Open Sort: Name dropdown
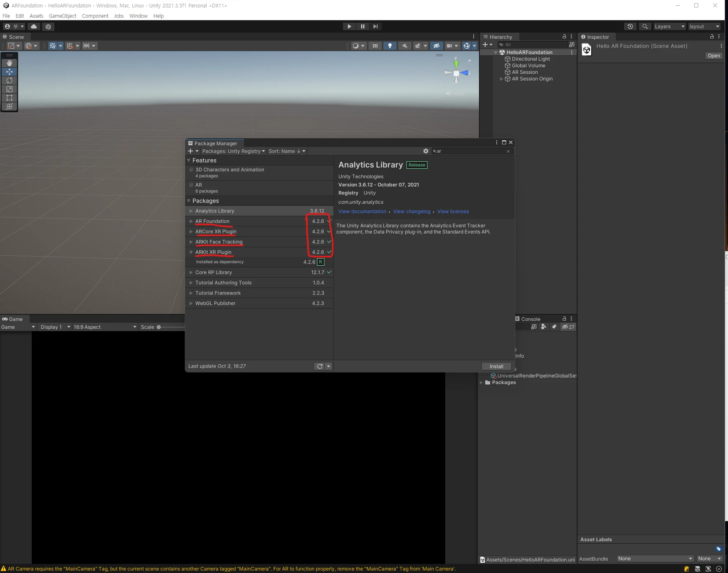Image resolution: width=728 pixels, height=573 pixels. [x=287, y=151]
